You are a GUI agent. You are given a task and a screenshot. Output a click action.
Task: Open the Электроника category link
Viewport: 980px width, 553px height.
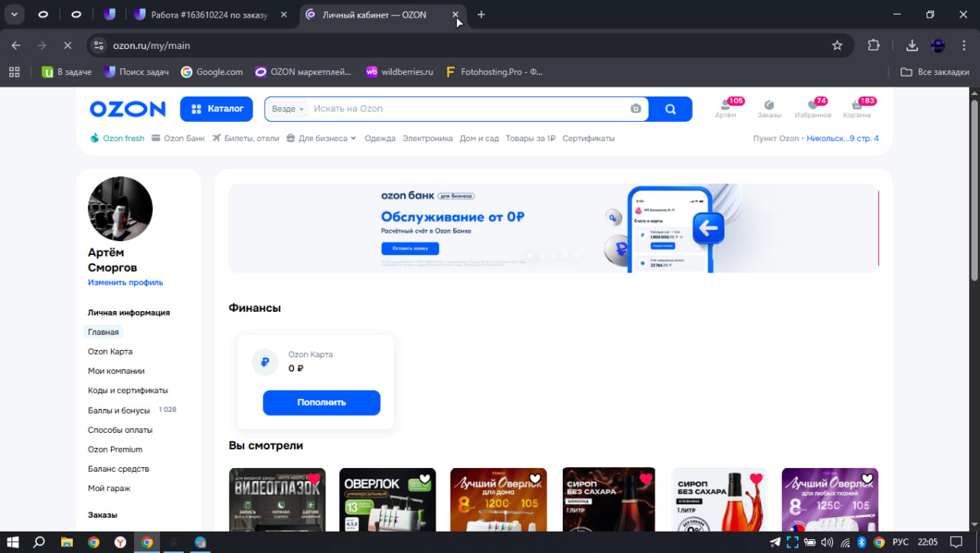point(428,139)
